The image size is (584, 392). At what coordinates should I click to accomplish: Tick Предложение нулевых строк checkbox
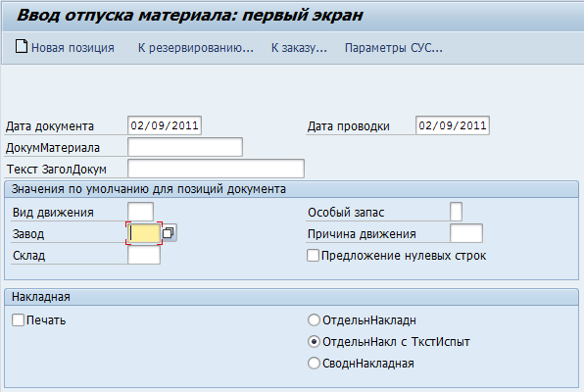click(313, 256)
